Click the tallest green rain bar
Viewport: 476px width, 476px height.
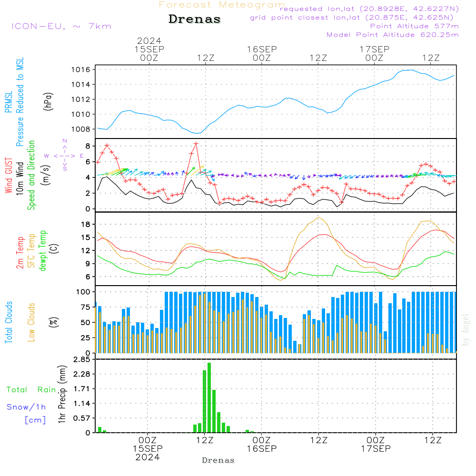[x=209, y=397]
